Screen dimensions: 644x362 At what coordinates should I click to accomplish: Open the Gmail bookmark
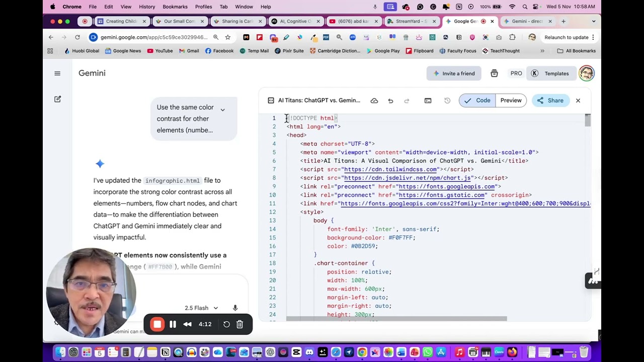pos(189,51)
